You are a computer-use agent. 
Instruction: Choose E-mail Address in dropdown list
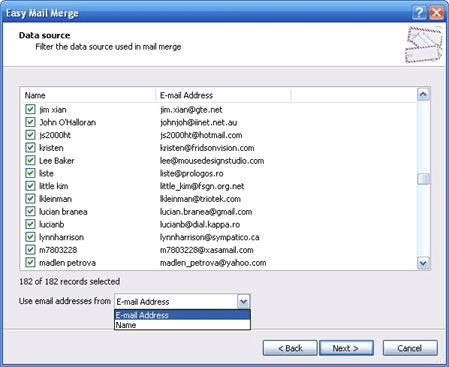pyautogui.click(x=182, y=315)
